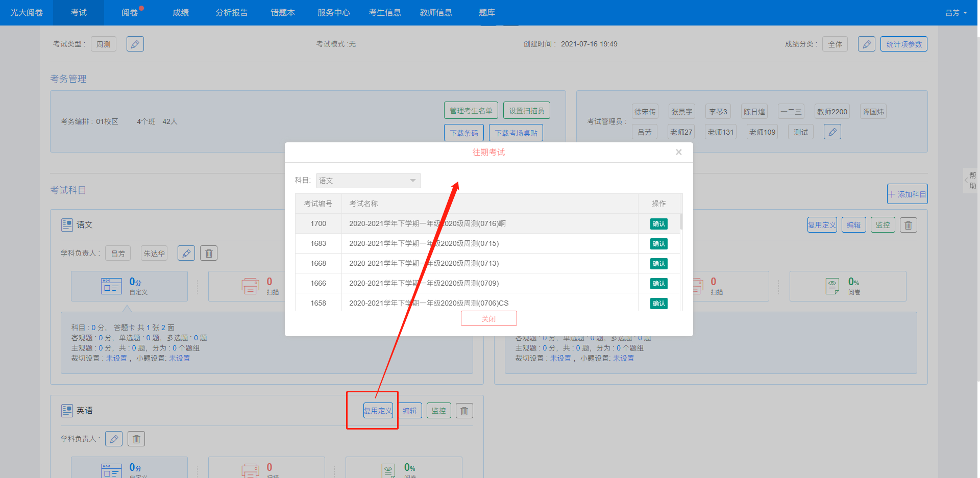980x478 pixels.
Task: Click the exam list scrollbar in the dialog
Action: click(681, 221)
